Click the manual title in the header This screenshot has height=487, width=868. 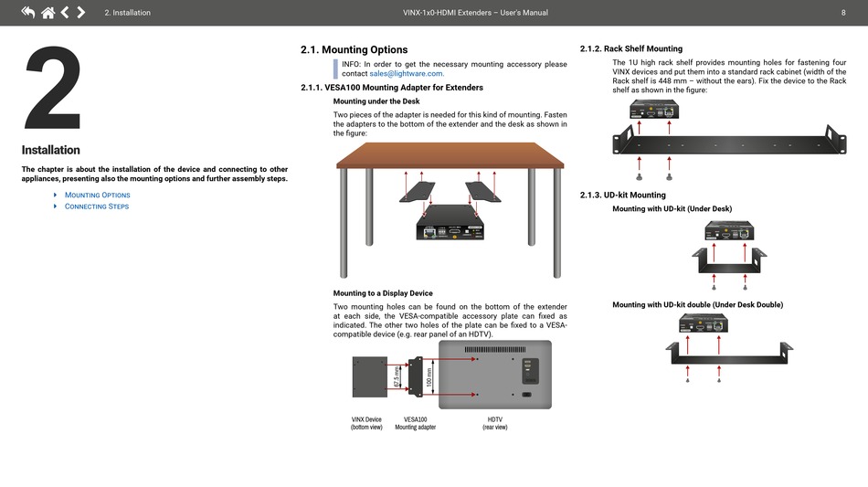point(475,12)
